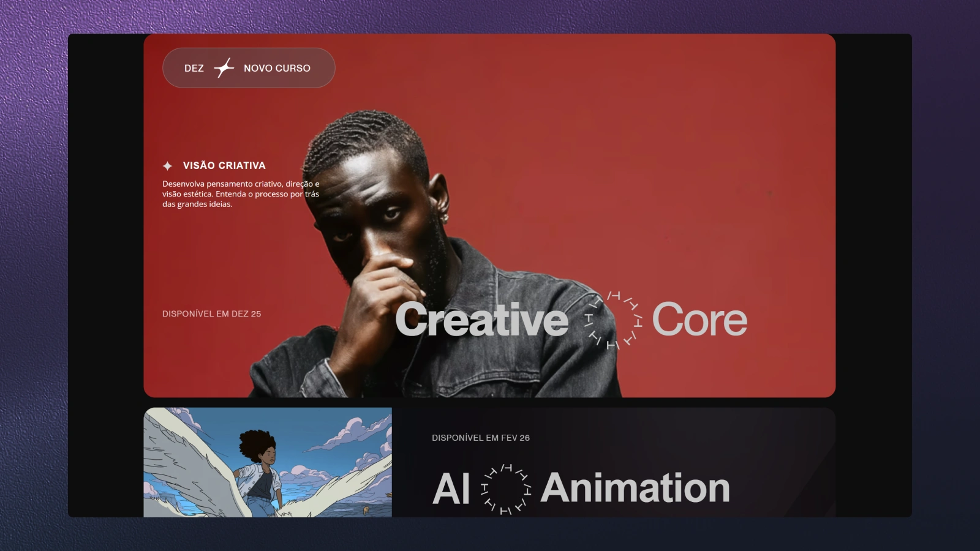Click the DISPONÍVEL EM FEV 26 label
980x551 pixels.
coord(481,438)
